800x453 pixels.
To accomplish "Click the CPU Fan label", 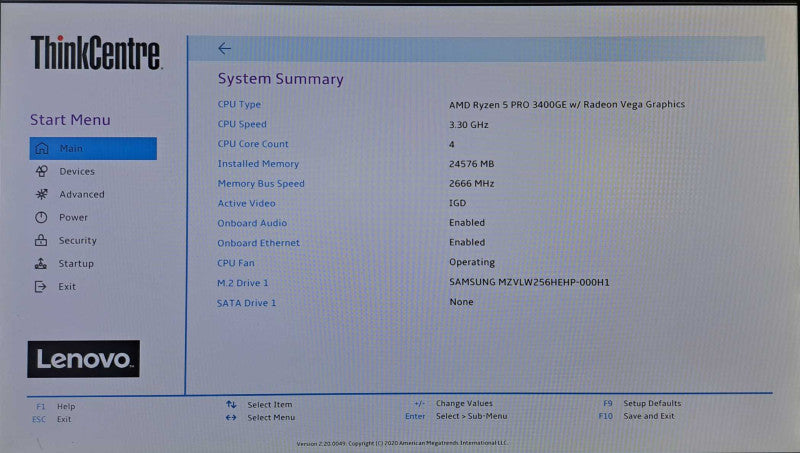I will point(236,263).
